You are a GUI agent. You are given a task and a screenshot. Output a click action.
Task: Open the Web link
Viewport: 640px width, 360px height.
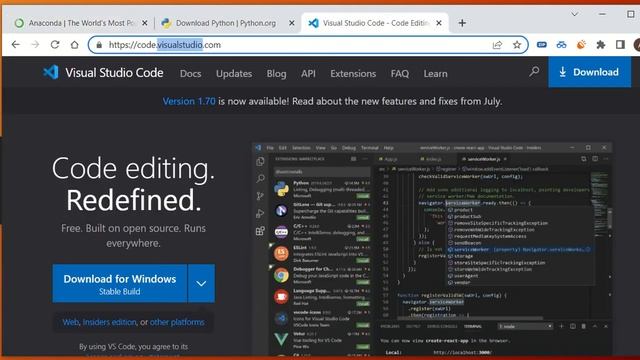click(71, 322)
